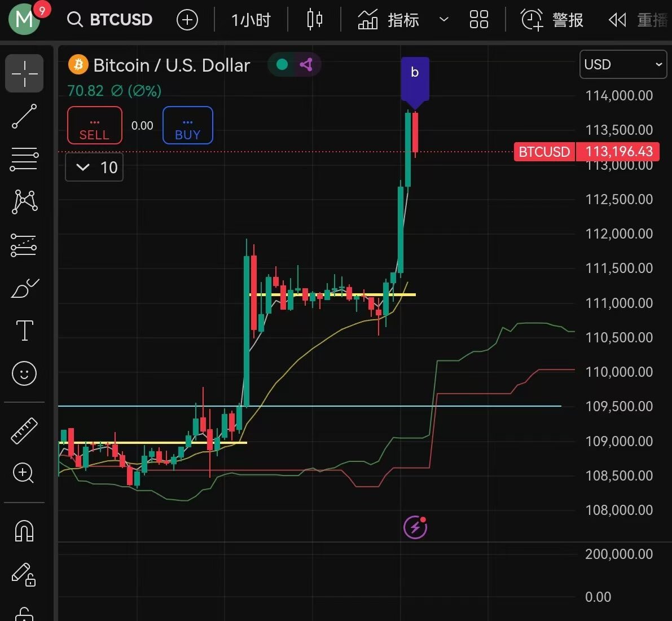Image resolution: width=672 pixels, height=621 pixels.
Task: Select the ruler measure tool
Action: pos(24,430)
